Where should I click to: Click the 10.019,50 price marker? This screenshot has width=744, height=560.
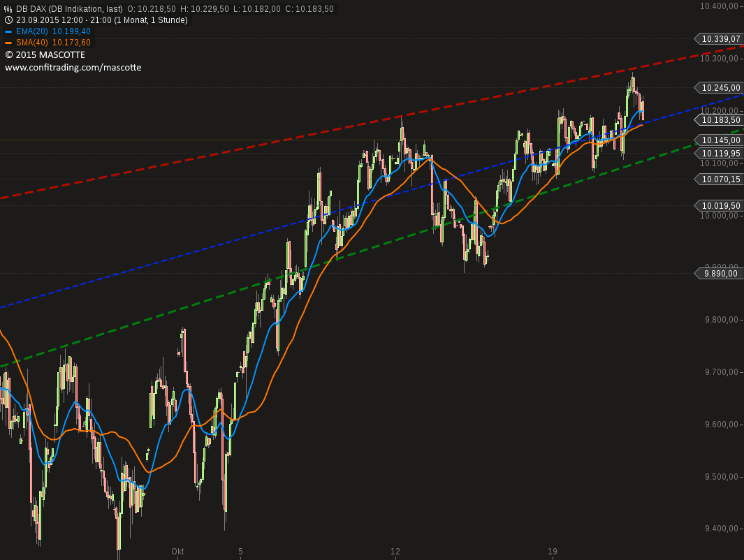point(718,206)
